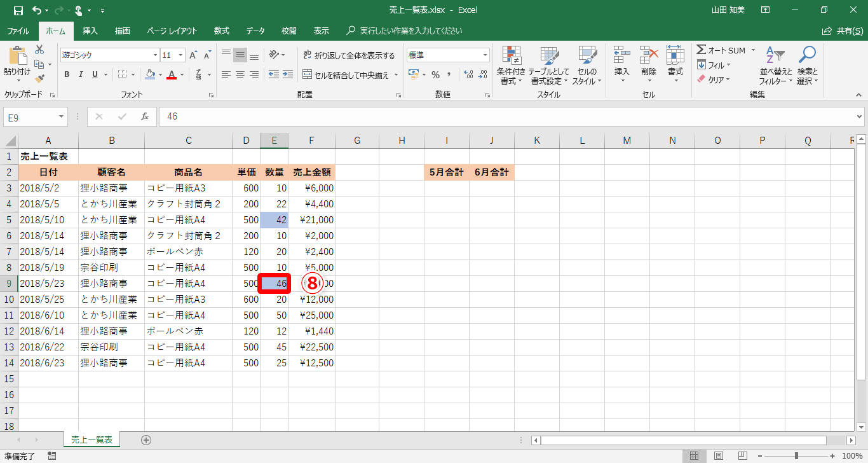Toggle italic formatting

click(81, 74)
